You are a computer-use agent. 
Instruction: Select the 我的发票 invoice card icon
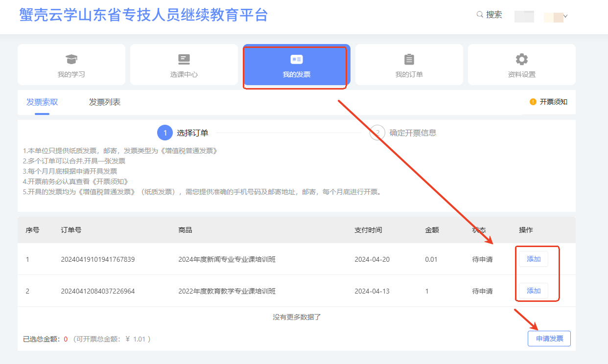coord(297,59)
